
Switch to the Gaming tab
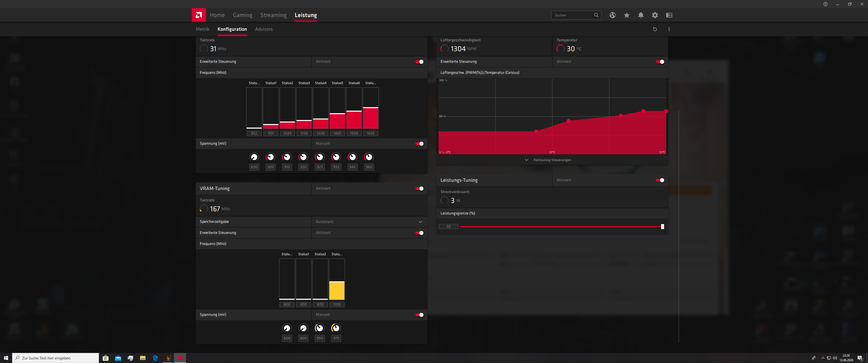click(242, 15)
